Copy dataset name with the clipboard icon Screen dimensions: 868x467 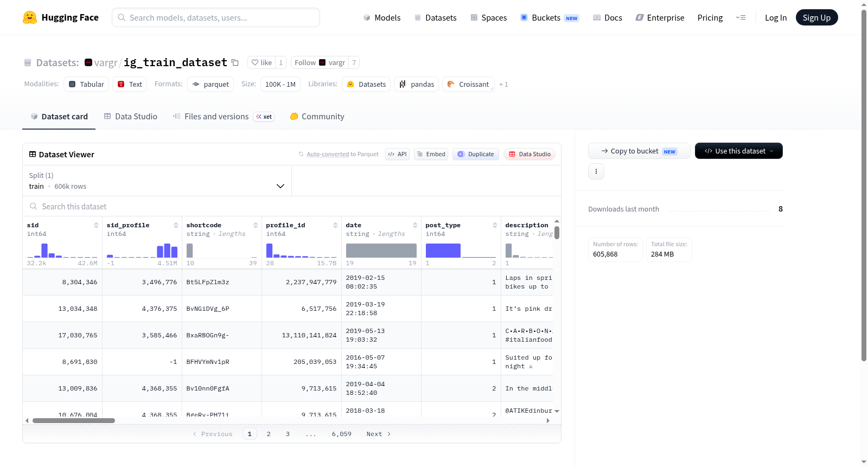click(x=235, y=62)
